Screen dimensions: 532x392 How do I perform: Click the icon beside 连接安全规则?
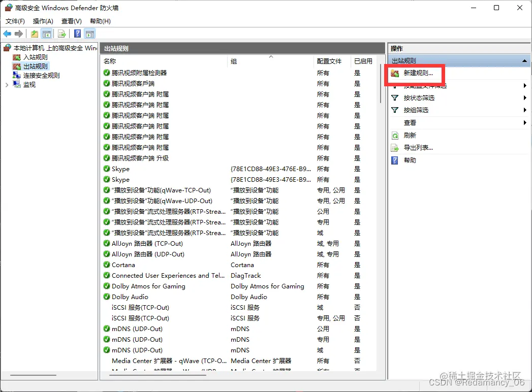tap(17, 75)
